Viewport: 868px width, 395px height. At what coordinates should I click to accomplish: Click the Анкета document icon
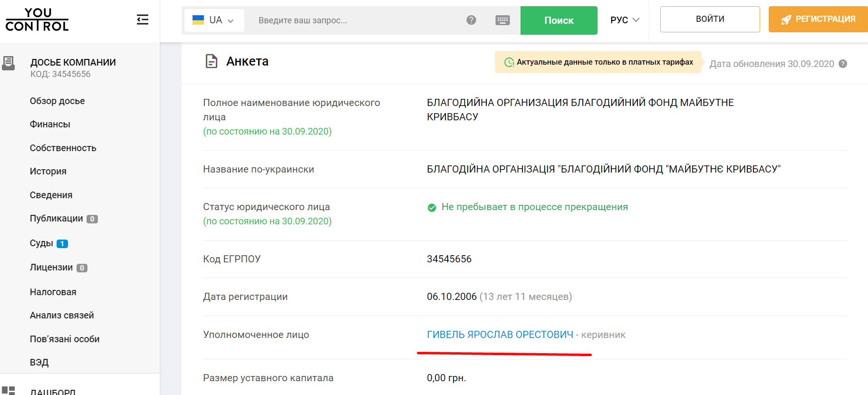click(x=212, y=61)
